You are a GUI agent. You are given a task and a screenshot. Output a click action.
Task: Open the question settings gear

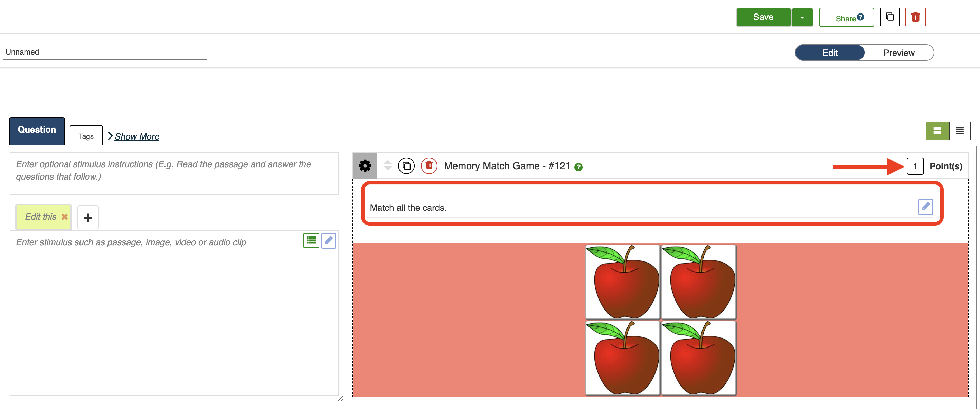click(365, 165)
